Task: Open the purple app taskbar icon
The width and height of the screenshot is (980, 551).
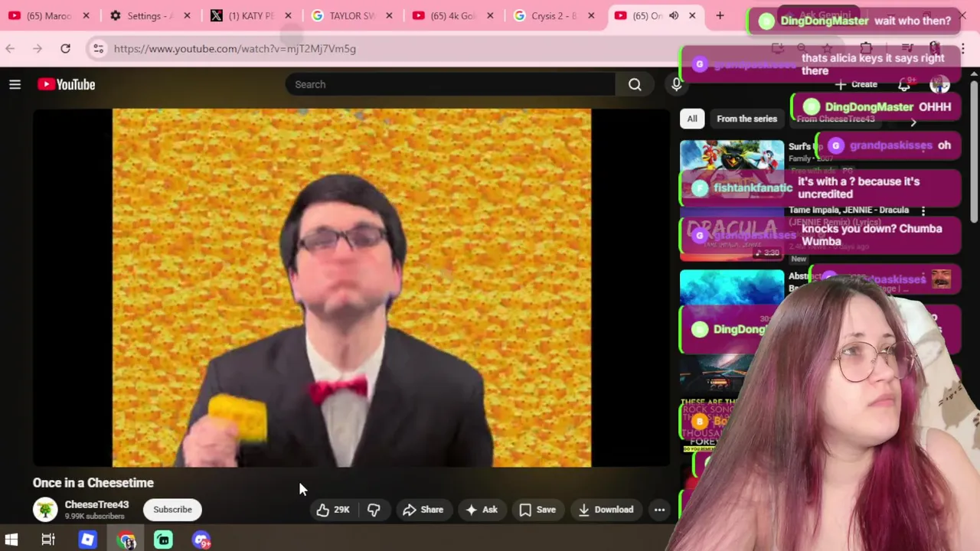Action: tap(201, 540)
